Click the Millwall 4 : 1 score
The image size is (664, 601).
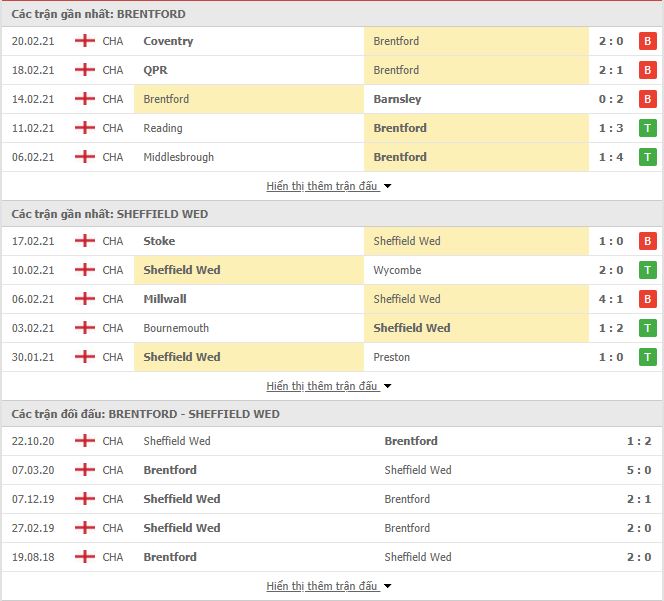tap(611, 299)
